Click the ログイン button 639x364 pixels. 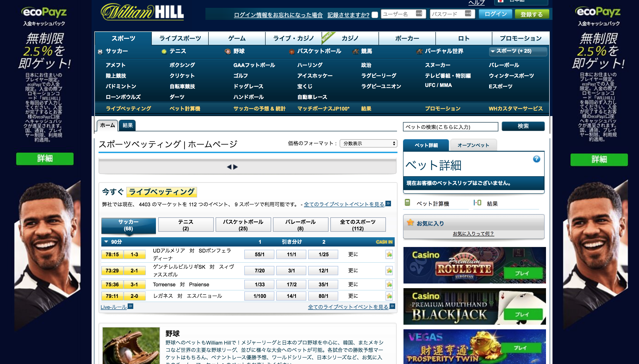[x=495, y=14]
